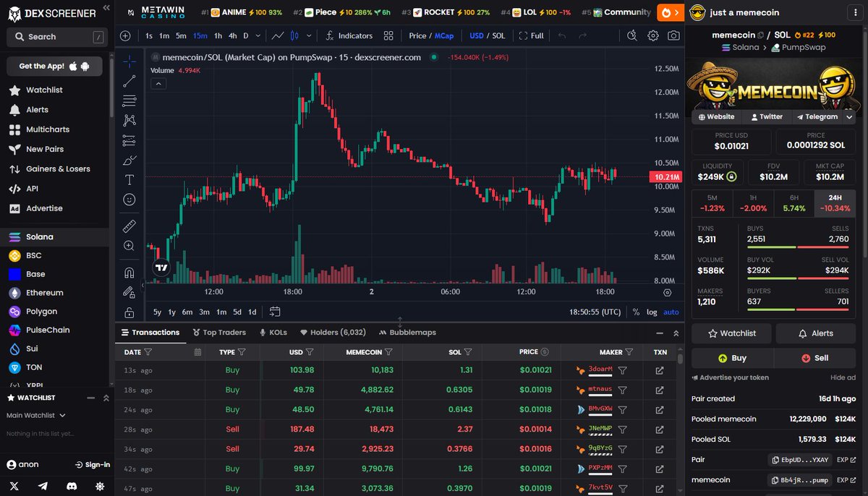The image size is (868, 496).
Task: Expand Main Watchlist dropdown
Action: coord(36,415)
